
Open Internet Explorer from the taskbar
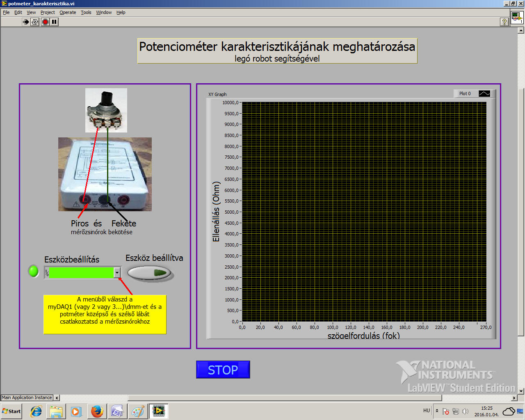[x=36, y=411]
